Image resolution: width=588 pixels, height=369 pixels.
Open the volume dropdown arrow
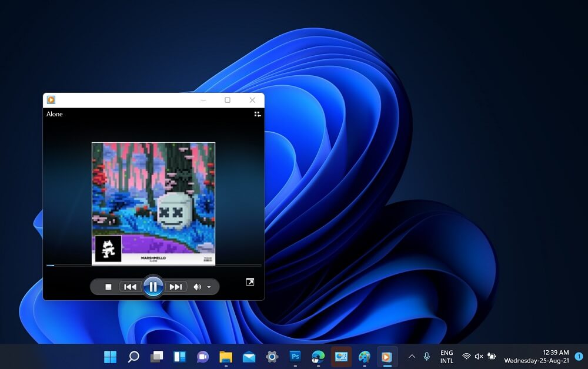tap(209, 287)
